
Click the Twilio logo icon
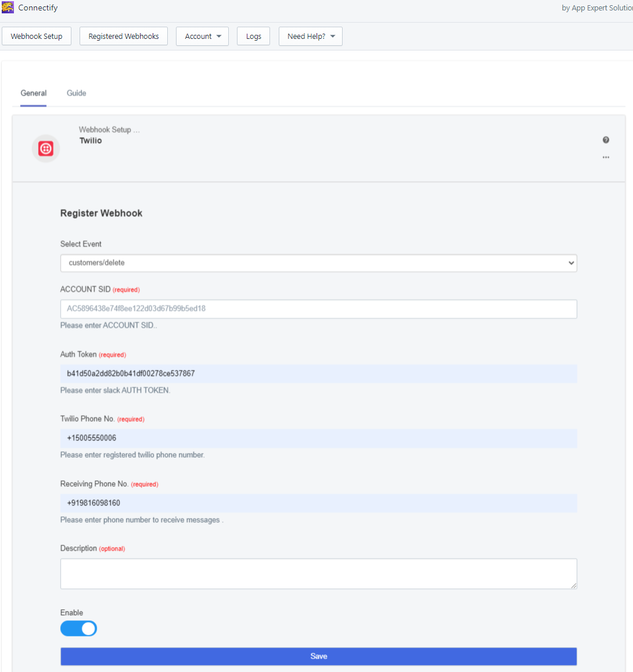tap(46, 149)
